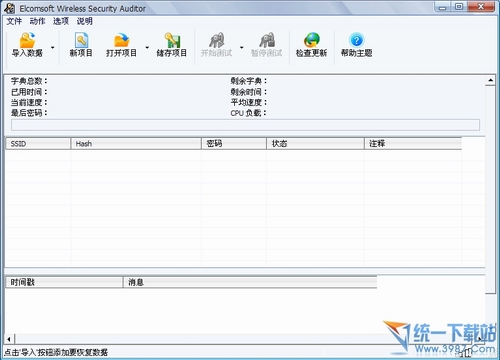Viewport: 500px width, 360px height.
Task: Click the horizontal scrollbar left arrow
Action: coord(9,339)
